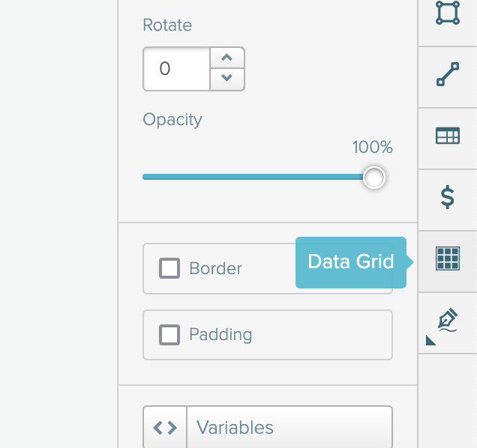Tick the Padding checkbox

(x=169, y=334)
